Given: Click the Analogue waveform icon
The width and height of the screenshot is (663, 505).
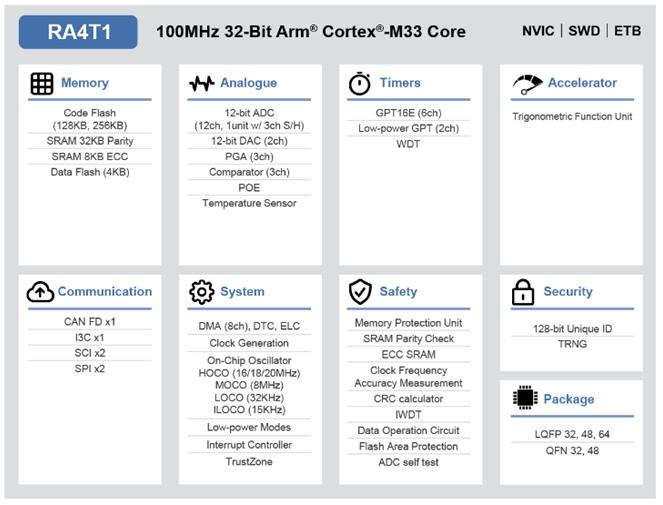Looking at the screenshot, I should (202, 84).
